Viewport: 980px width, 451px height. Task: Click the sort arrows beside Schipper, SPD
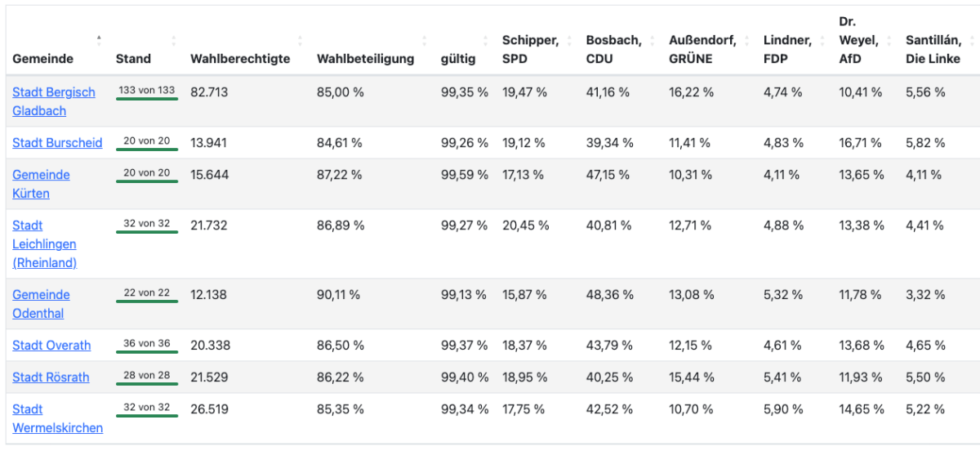pos(569,40)
